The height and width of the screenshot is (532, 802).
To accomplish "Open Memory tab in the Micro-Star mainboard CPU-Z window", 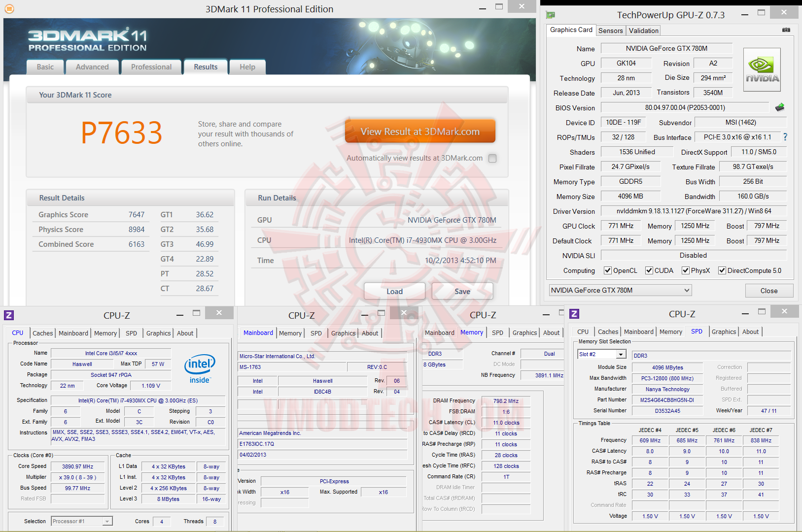I will [290, 333].
